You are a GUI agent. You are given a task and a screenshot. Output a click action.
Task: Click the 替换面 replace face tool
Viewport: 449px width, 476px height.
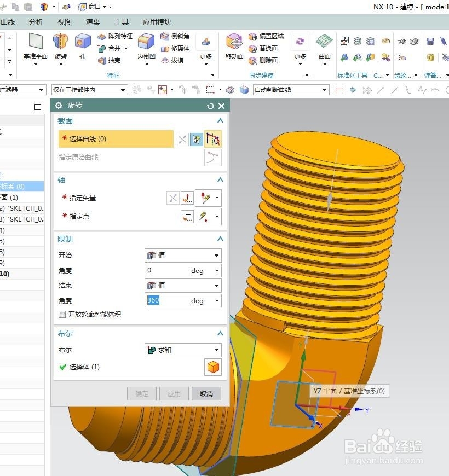[263, 48]
